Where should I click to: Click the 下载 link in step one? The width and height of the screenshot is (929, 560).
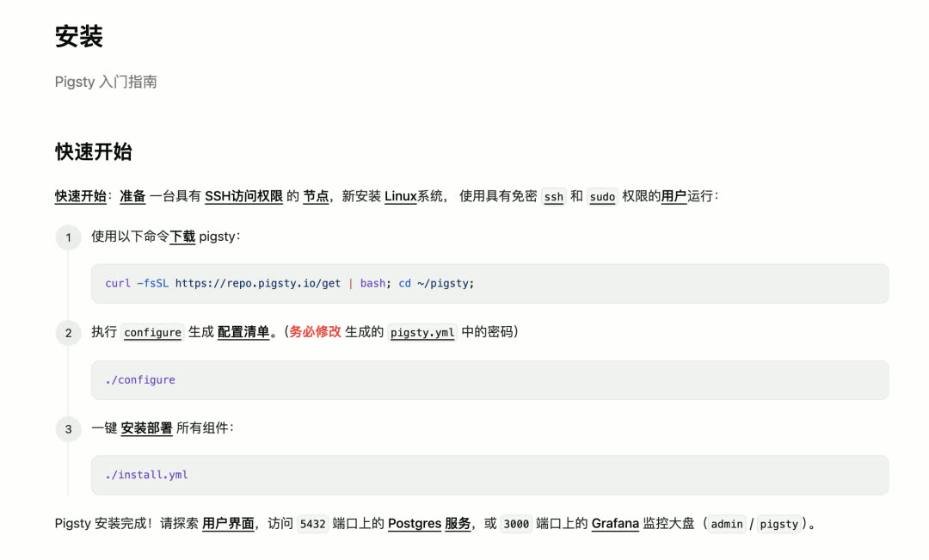(182, 237)
